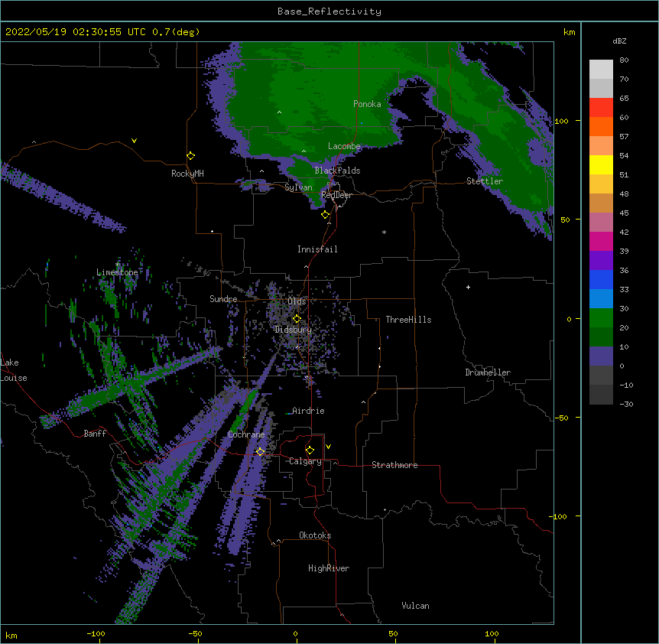This screenshot has height=644, width=659.
Task: Click the Innisfail city label
Action: tap(317, 249)
